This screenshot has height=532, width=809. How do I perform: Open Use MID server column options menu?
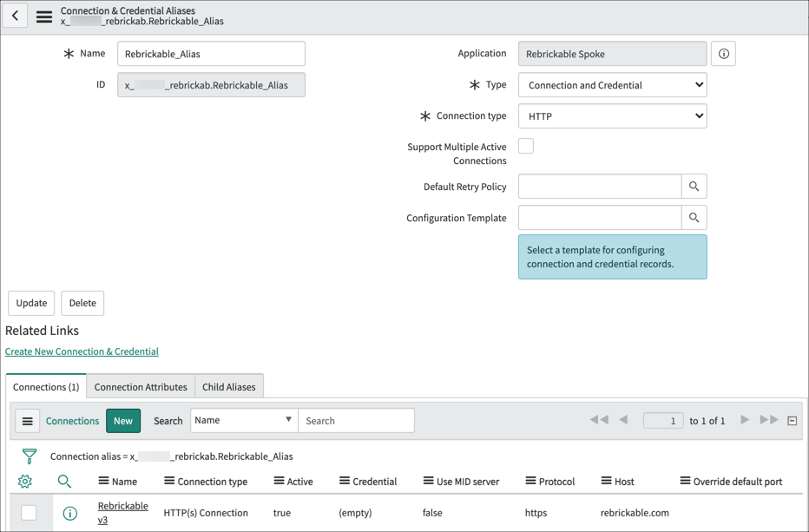click(x=428, y=481)
